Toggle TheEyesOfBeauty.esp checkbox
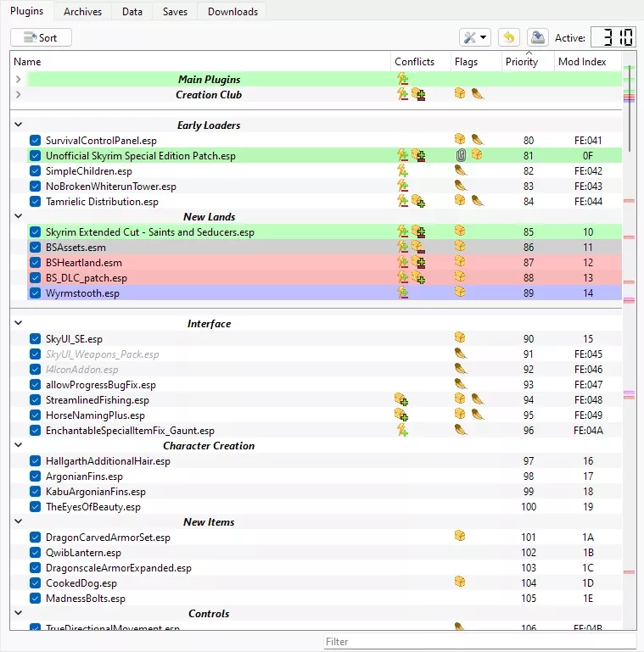 [36, 507]
